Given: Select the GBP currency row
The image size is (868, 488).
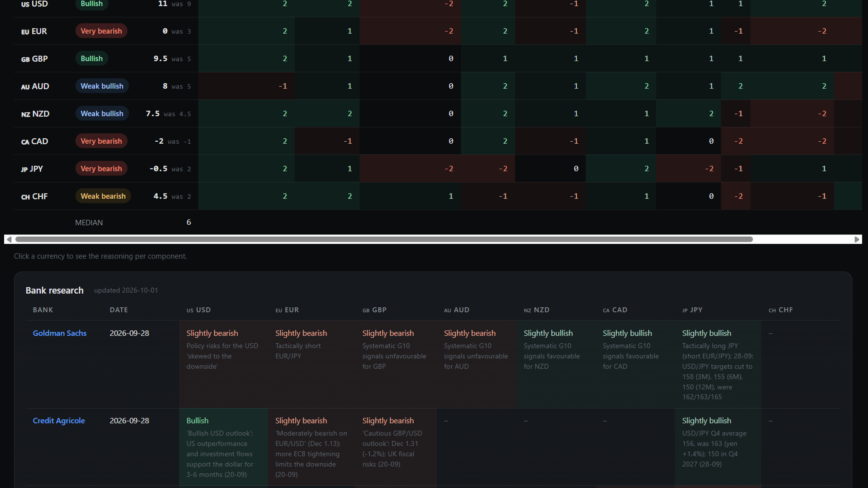Looking at the screenshot, I should coord(438,58).
